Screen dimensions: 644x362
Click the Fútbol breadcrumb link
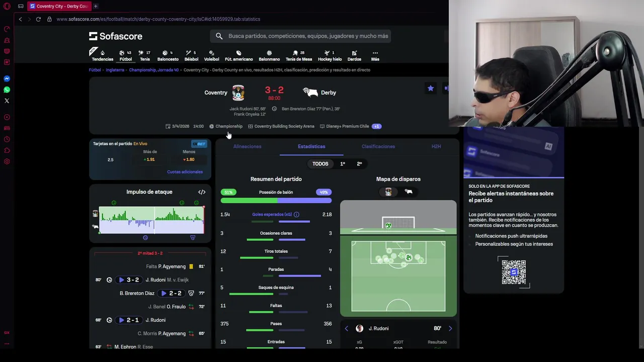click(95, 70)
